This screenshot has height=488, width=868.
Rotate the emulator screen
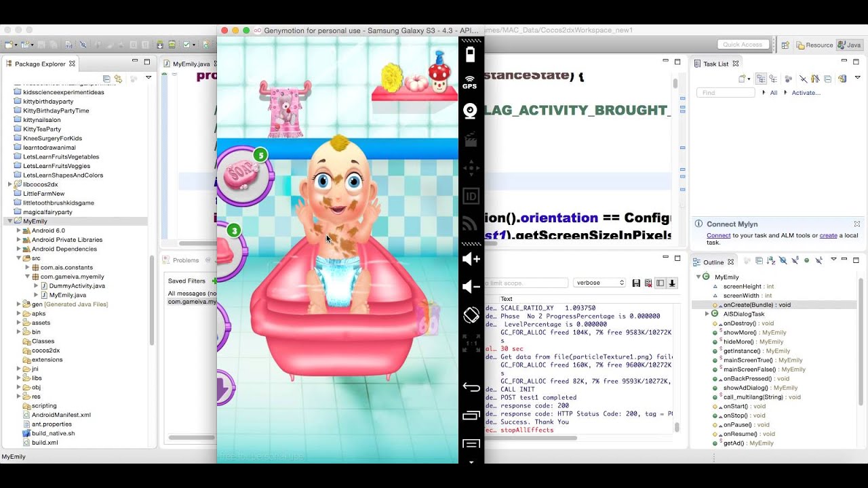click(x=471, y=315)
